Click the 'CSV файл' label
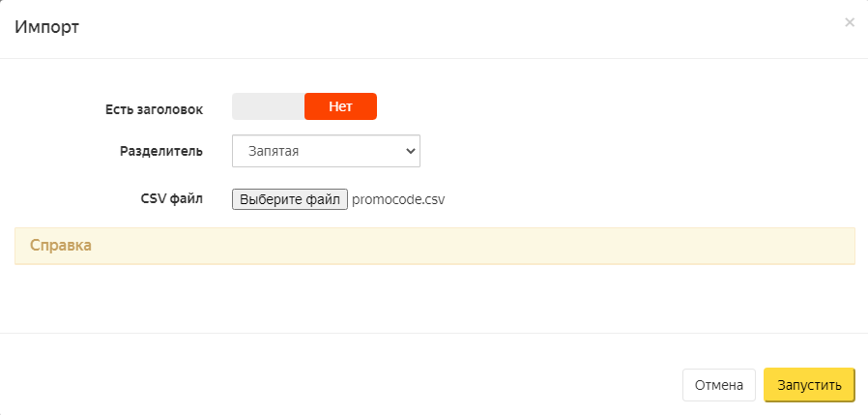868x415 pixels. 171,199
